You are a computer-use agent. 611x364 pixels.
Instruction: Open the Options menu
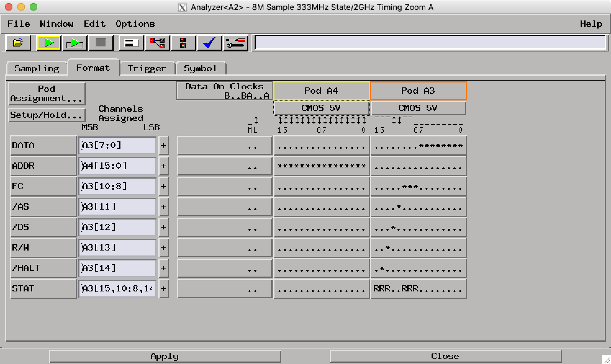tap(135, 24)
